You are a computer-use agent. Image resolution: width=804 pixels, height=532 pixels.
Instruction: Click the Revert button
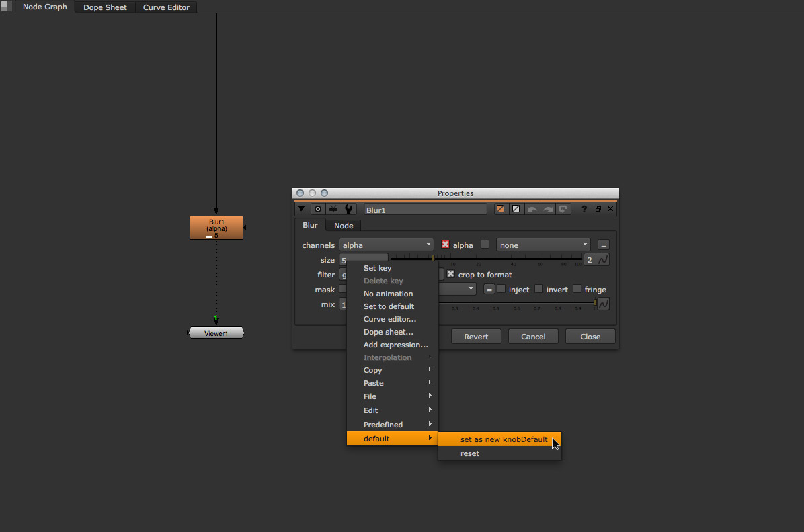tap(476, 337)
